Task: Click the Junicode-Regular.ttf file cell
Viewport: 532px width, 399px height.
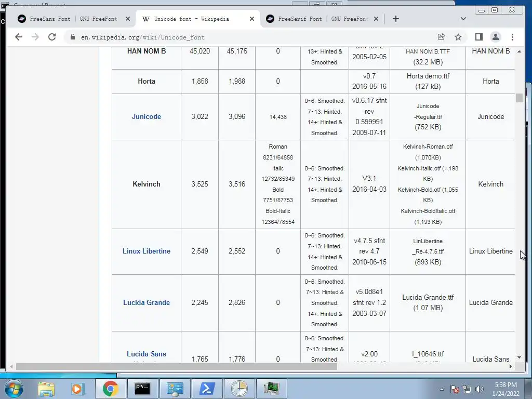Action: [x=428, y=117]
